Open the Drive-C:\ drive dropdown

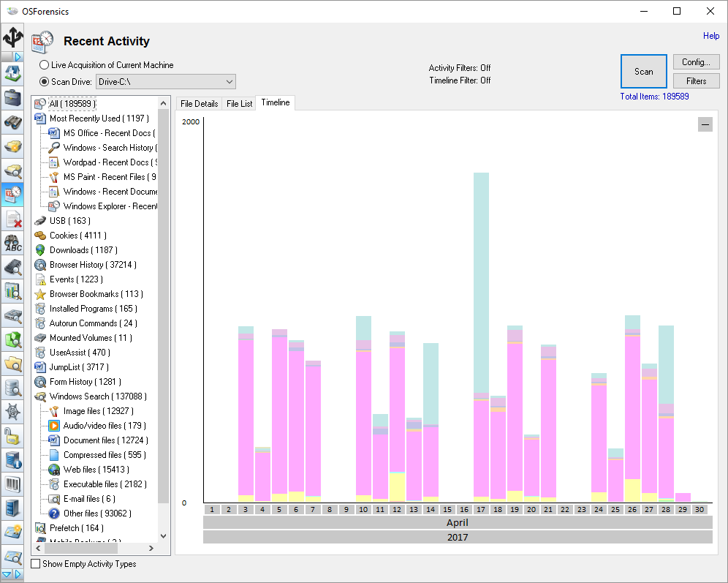pos(166,82)
